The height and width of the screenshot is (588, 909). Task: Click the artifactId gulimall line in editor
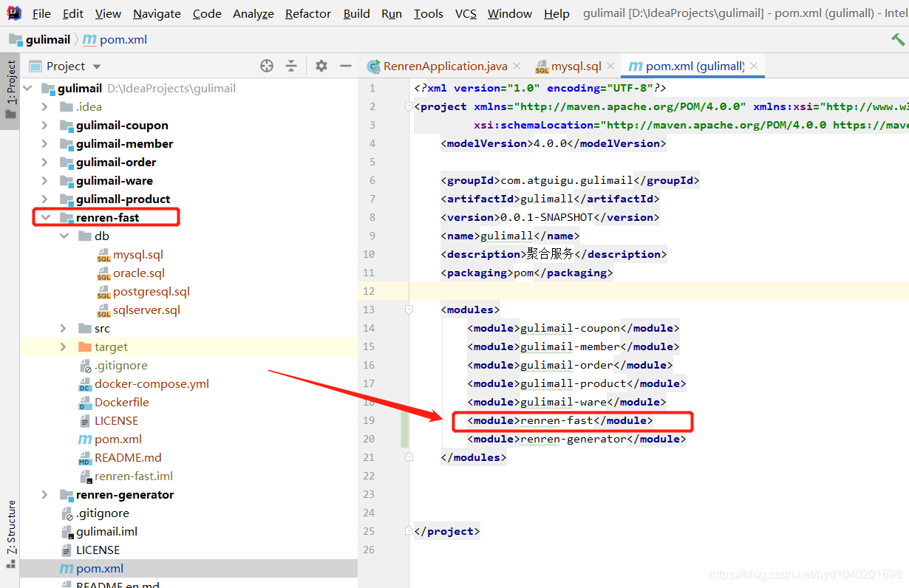click(550, 199)
